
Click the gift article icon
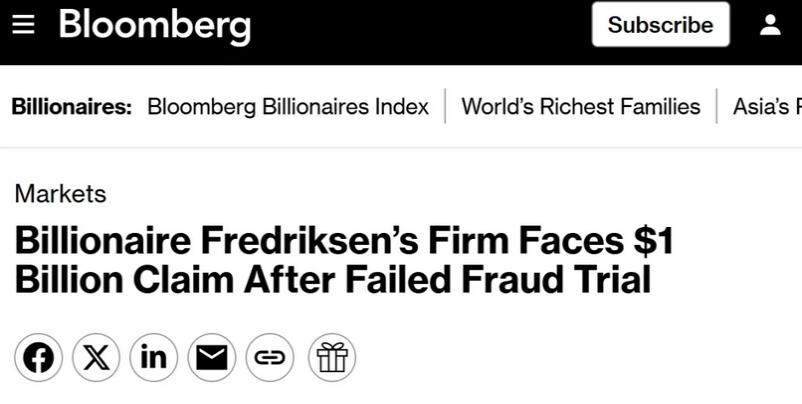point(331,358)
